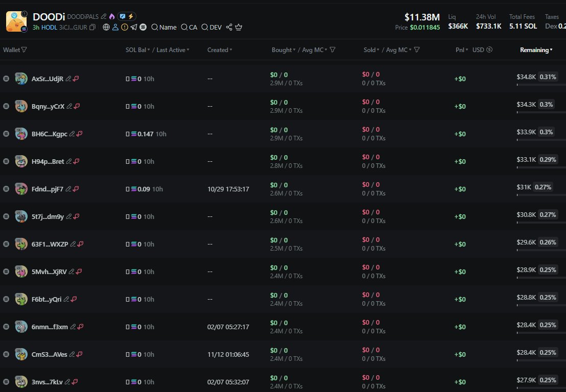This screenshot has height=392, width=566.
Task: Open the Wallet column filter funnel
Action: pyautogui.click(x=24, y=50)
